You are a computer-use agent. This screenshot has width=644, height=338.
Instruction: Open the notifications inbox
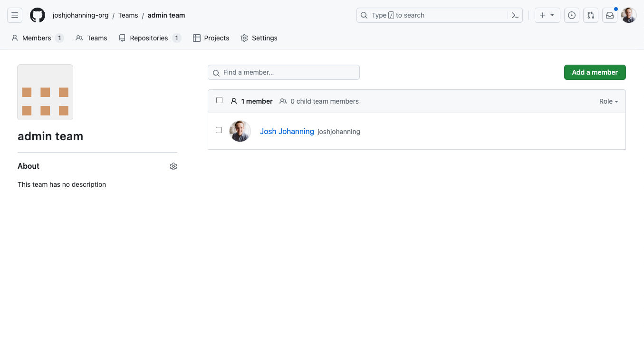tap(610, 15)
